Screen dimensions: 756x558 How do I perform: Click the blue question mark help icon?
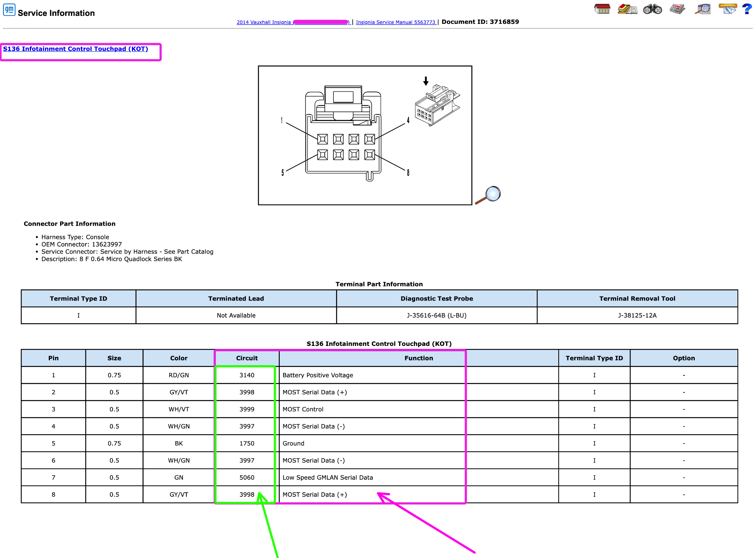point(747,9)
